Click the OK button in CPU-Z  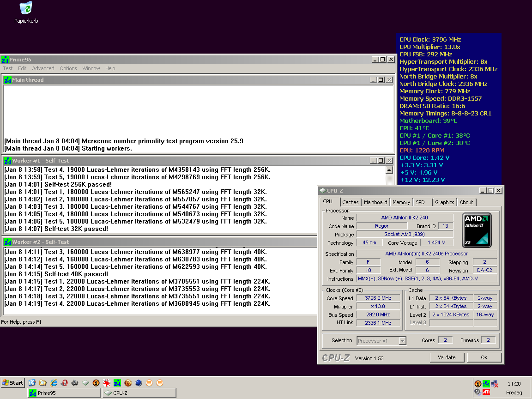tap(484, 357)
